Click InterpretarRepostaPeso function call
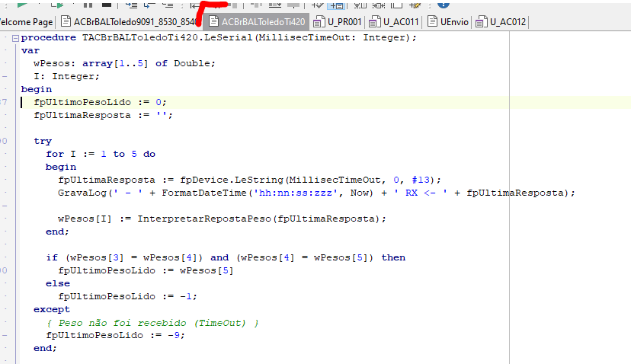The height and width of the screenshot is (364, 631). pyautogui.click(x=204, y=219)
